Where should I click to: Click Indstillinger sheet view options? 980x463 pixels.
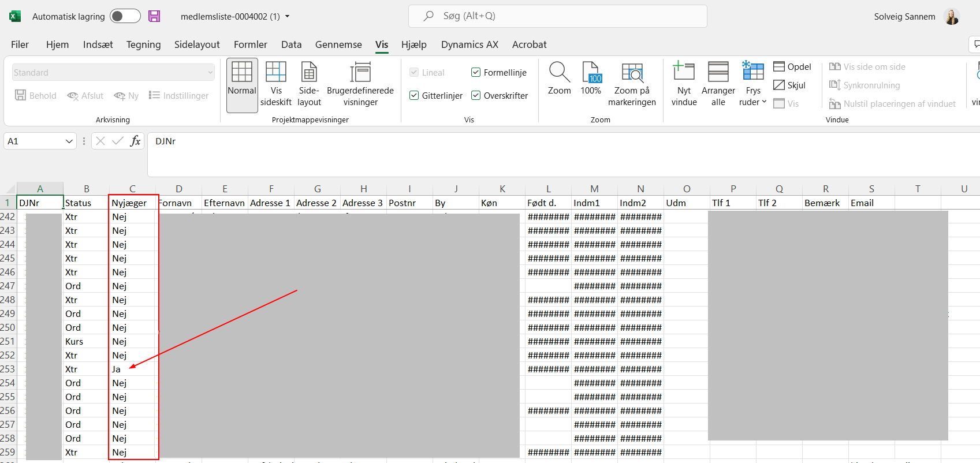point(178,96)
